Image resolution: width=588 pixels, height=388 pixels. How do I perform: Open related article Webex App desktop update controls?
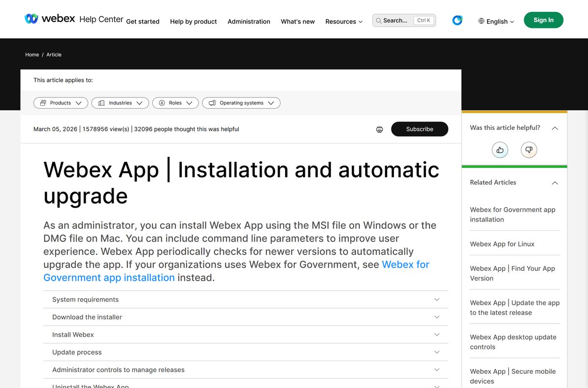click(x=513, y=342)
